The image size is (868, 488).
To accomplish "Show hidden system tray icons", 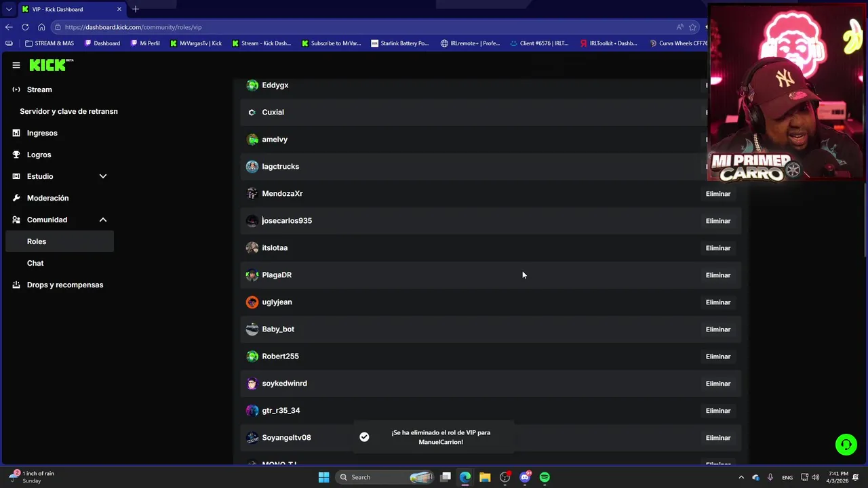I will point(741,477).
